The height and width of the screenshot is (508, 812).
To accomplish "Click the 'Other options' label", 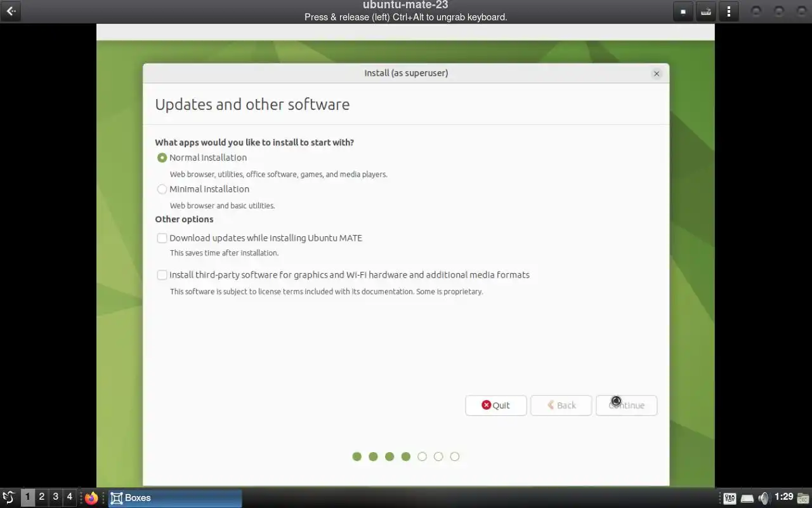I will [x=184, y=219].
